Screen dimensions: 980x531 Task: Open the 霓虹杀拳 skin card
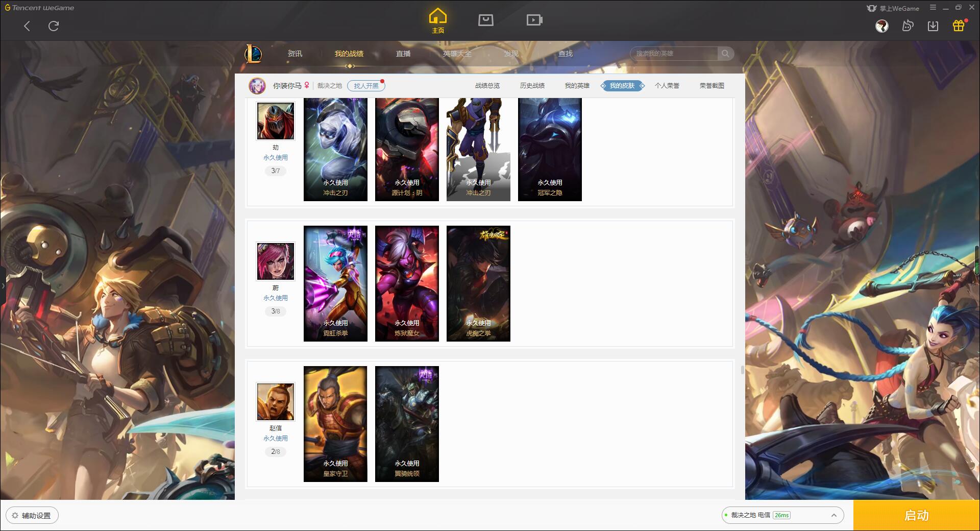(335, 283)
